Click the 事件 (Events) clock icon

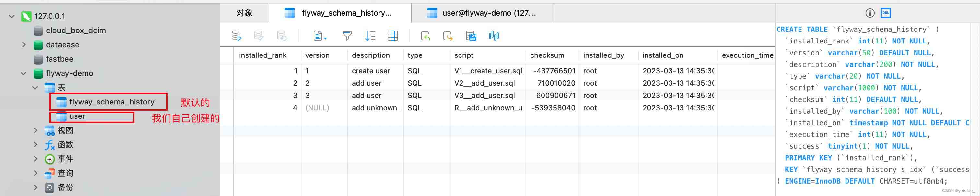[x=50, y=159]
